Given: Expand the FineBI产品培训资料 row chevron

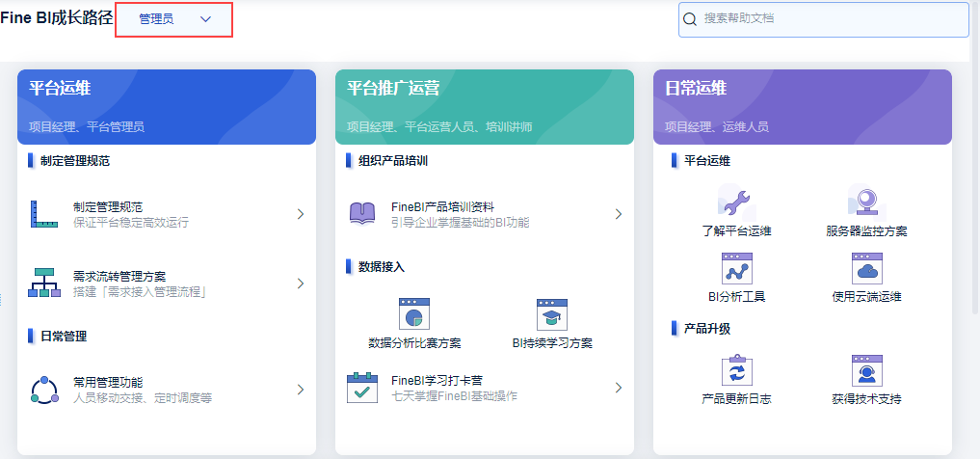Looking at the screenshot, I should coord(618,214).
